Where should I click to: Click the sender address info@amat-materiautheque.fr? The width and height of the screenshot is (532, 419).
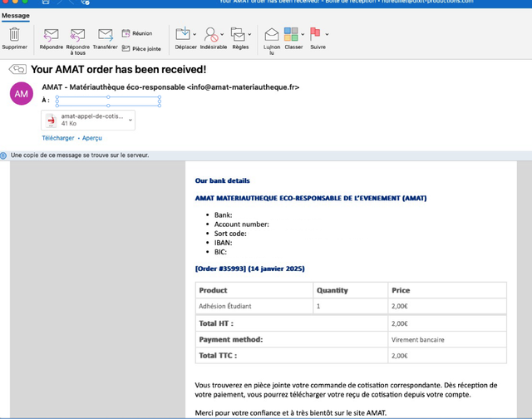click(x=243, y=87)
